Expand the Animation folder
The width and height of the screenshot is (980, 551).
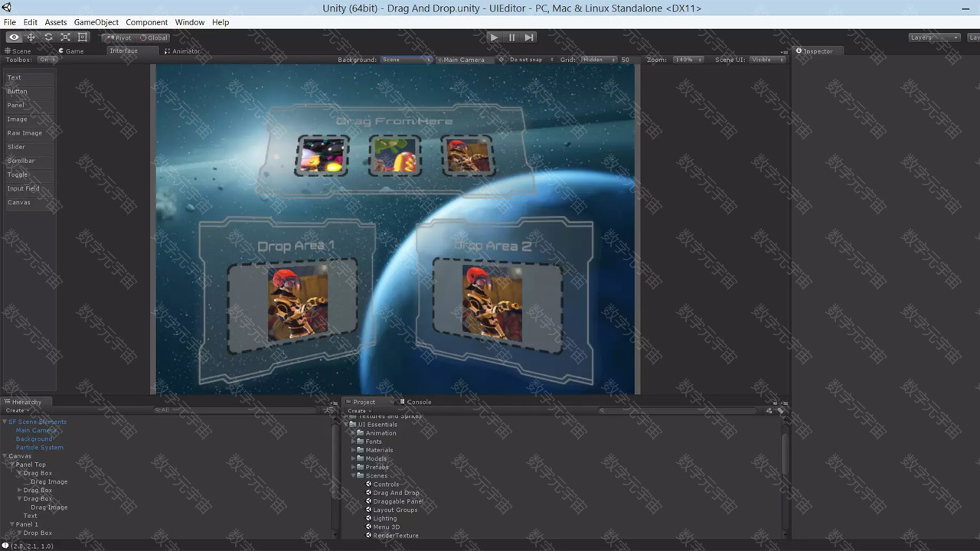pyautogui.click(x=354, y=433)
